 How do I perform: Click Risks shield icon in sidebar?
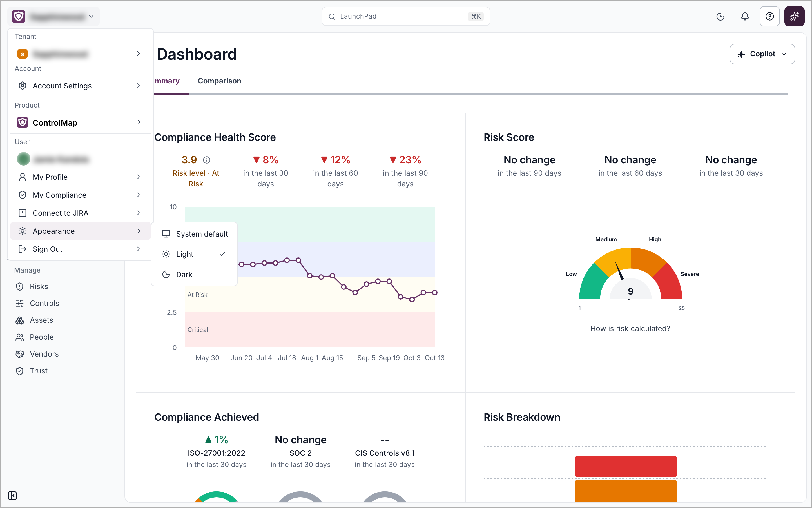click(20, 287)
